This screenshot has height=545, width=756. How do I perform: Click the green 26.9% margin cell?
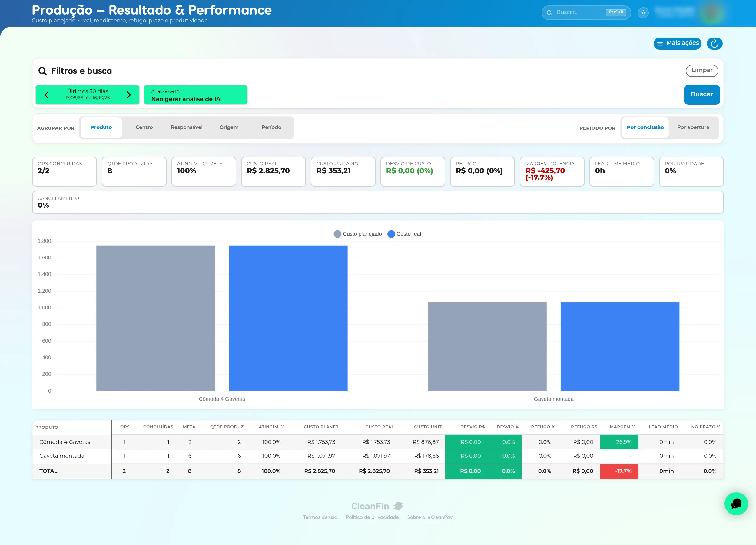coord(619,442)
